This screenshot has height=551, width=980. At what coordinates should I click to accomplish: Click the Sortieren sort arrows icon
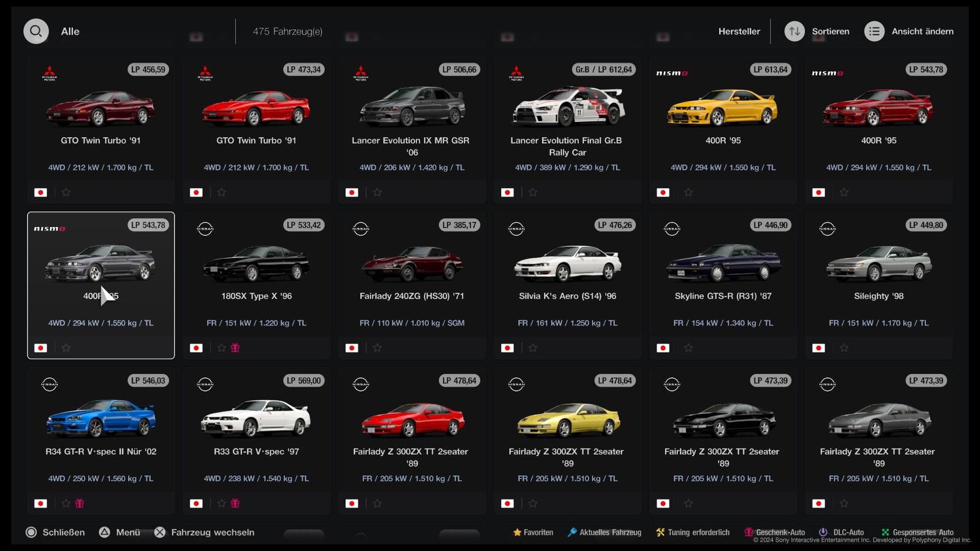click(x=794, y=31)
